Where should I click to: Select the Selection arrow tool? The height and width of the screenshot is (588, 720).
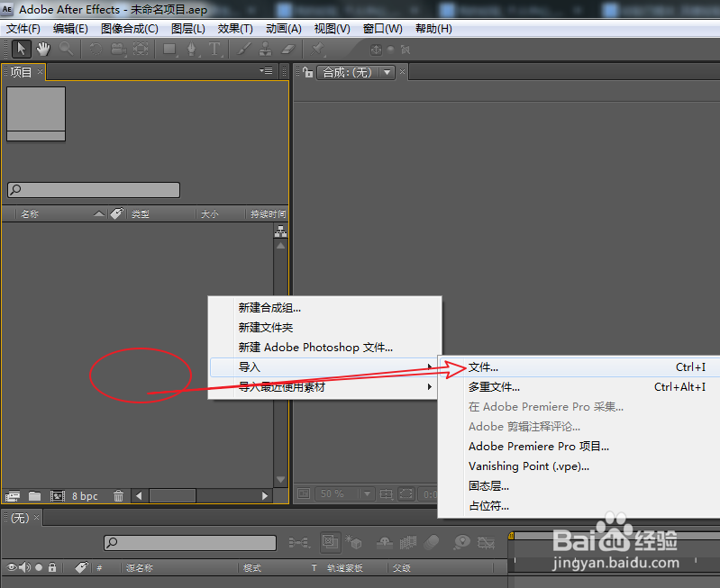(21, 49)
